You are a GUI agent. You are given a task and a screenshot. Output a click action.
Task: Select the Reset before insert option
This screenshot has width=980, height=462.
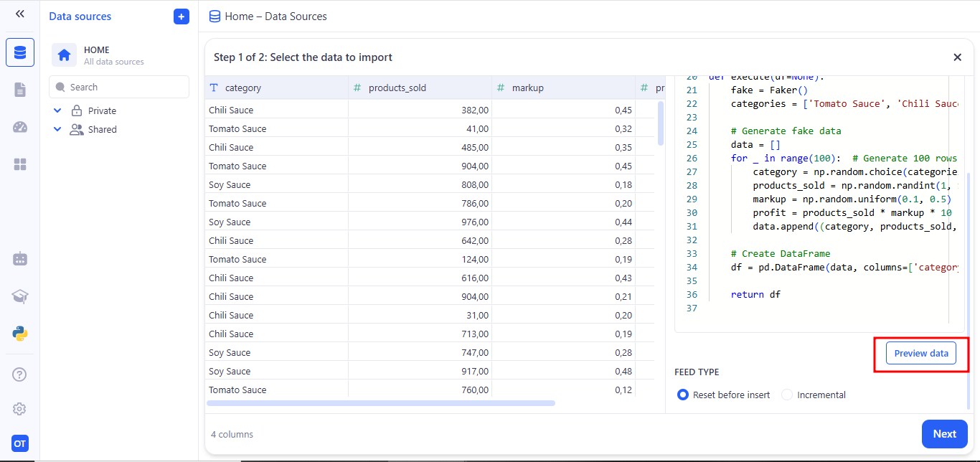click(x=683, y=395)
